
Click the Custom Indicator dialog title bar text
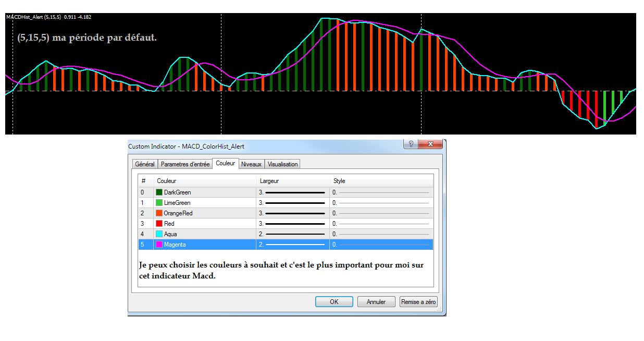(x=186, y=147)
